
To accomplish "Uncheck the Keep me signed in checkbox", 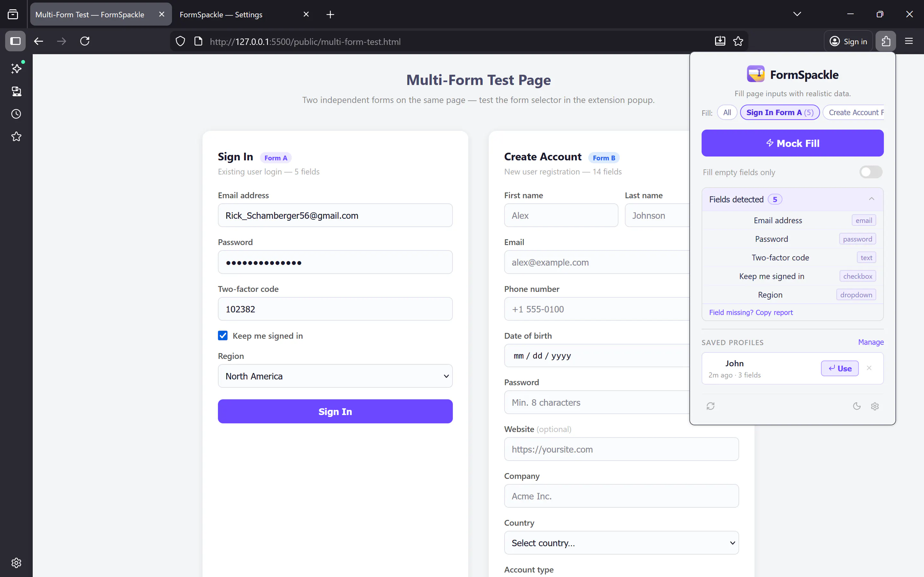I will (x=223, y=335).
